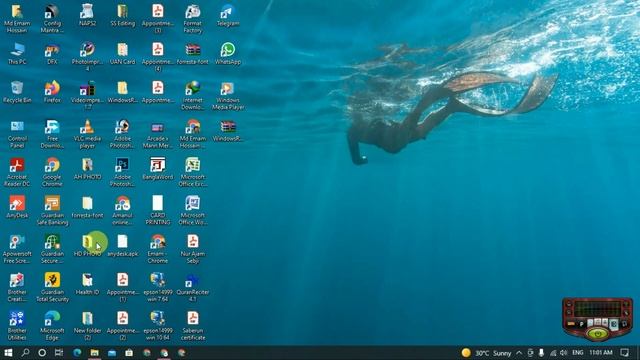Screen dimensions: 640x360
Task: Open Guardian Safe Banking shortcut
Action: [x=52, y=211]
